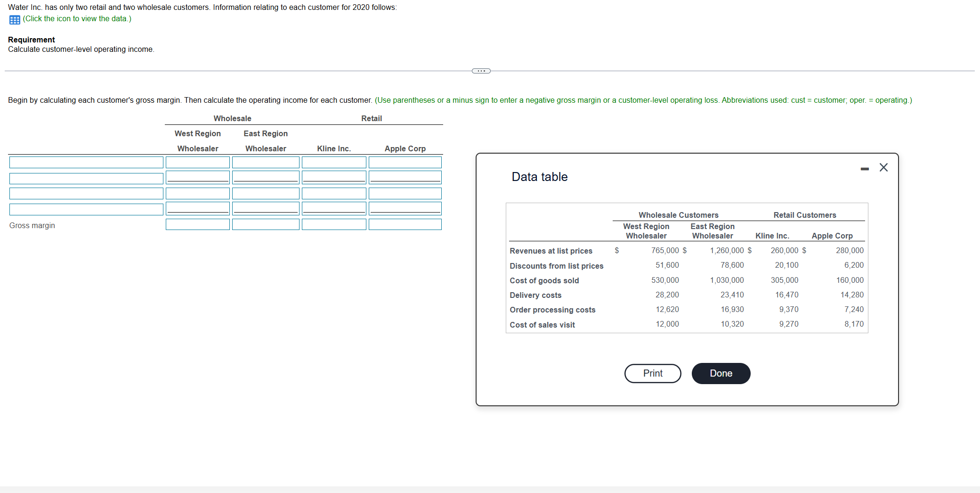Select the Gross margin Apple Corp input
980x493 pixels.
(x=405, y=224)
